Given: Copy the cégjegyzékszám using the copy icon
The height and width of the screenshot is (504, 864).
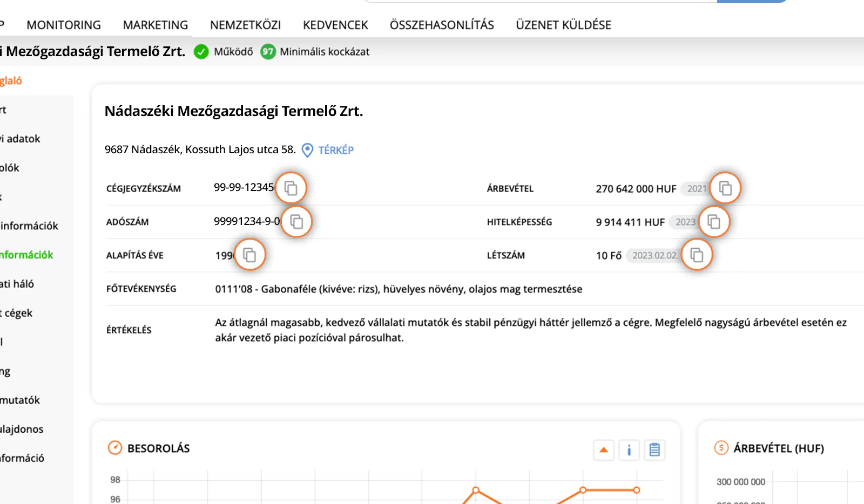Looking at the screenshot, I should click(x=291, y=188).
